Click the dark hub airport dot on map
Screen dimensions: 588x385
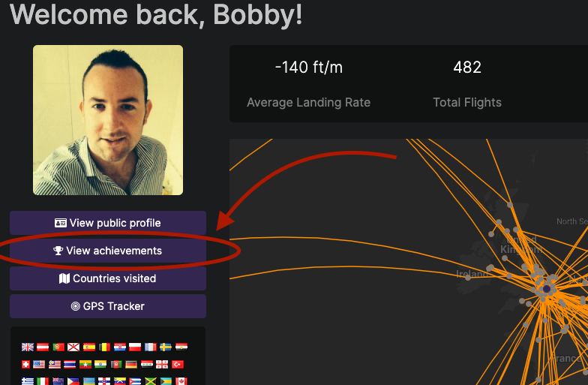[547, 288]
